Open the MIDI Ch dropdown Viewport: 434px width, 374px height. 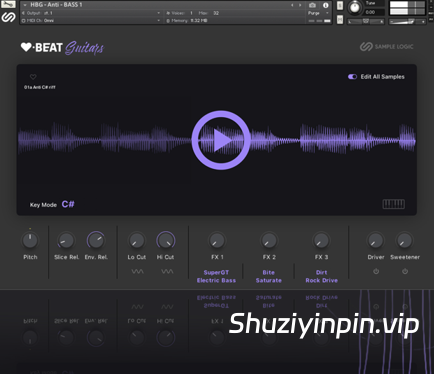coord(91,20)
